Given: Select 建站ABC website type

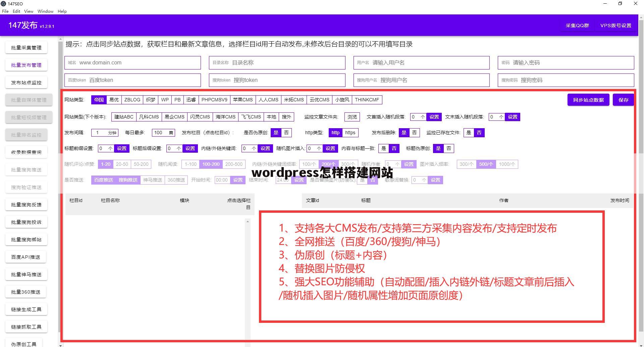Looking at the screenshot, I should [124, 117].
